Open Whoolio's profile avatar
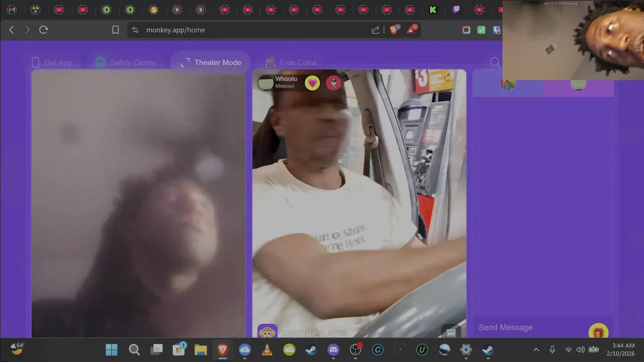Screen dimensions: 644x362 pyautogui.click(x=265, y=83)
